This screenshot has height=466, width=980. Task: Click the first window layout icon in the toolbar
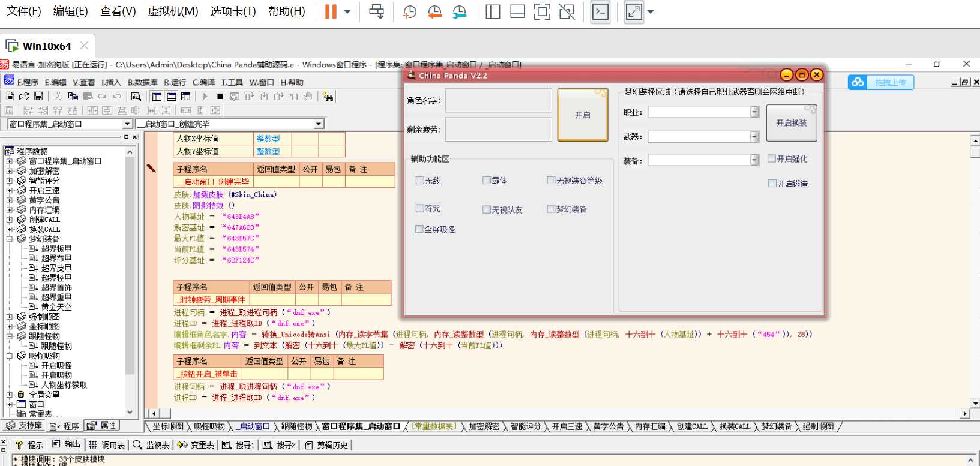(157, 96)
